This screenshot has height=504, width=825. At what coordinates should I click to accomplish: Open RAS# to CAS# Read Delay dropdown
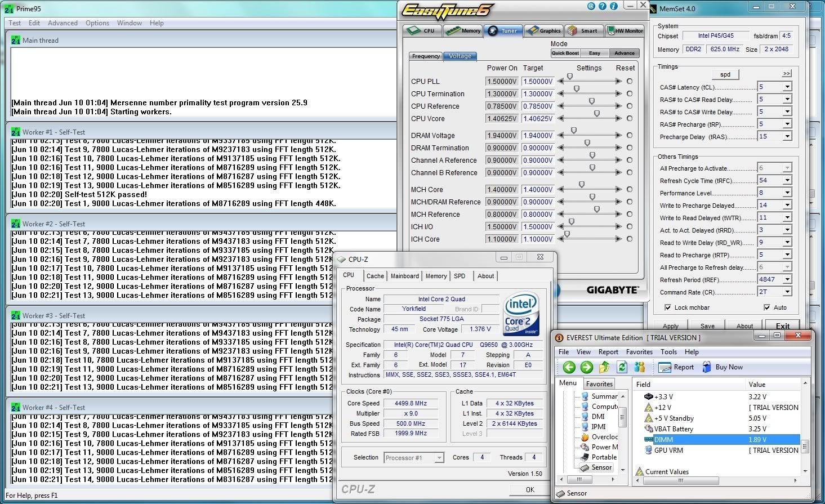tap(787, 99)
